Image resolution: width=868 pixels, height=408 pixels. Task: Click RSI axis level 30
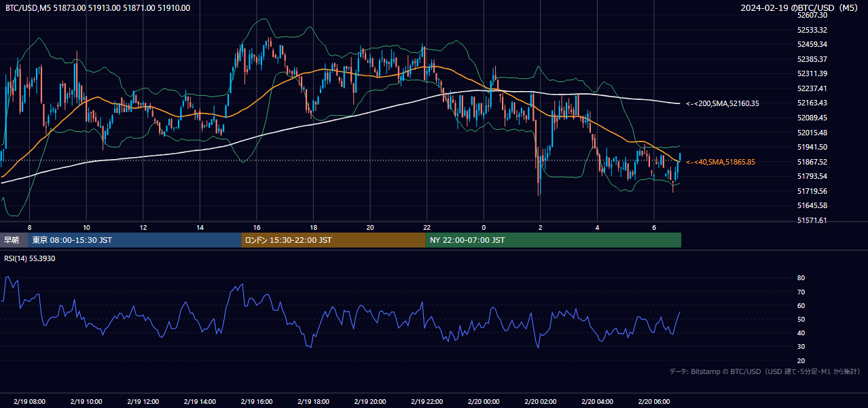801,347
